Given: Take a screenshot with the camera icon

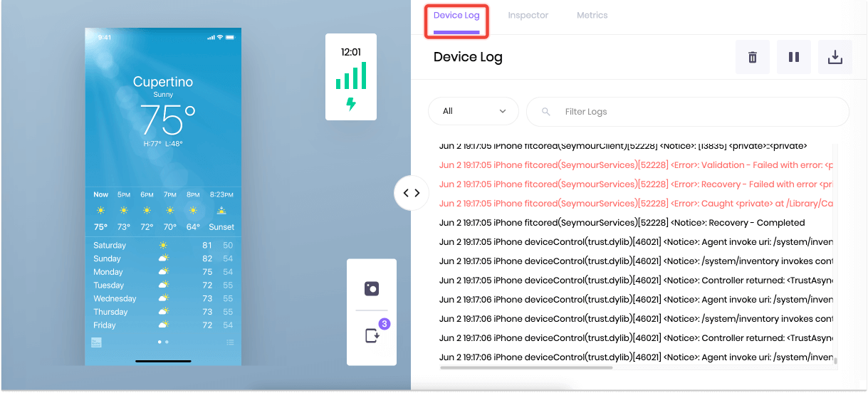Looking at the screenshot, I should pyautogui.click(x=371, y=288).
